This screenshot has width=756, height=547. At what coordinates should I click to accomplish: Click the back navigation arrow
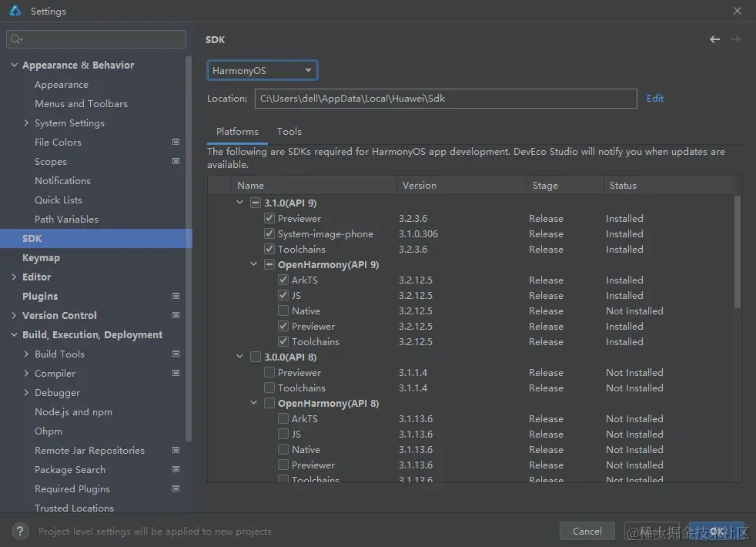coord(714,39)
